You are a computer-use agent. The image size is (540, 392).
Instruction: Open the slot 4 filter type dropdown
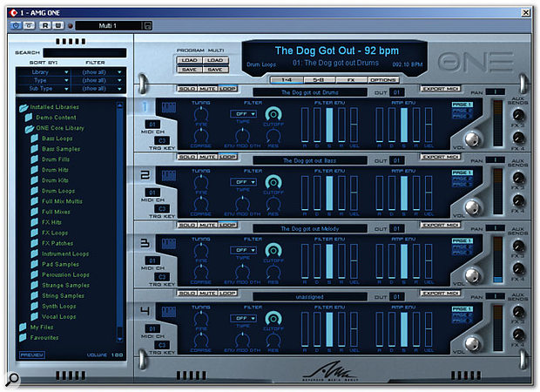coord(243,318)
